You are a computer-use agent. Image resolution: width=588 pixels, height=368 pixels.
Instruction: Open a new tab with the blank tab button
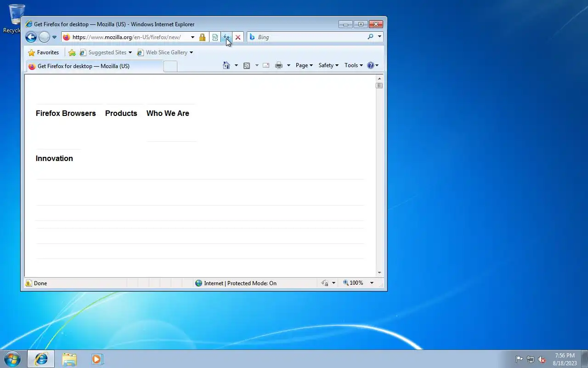click(x=170, y=66)
